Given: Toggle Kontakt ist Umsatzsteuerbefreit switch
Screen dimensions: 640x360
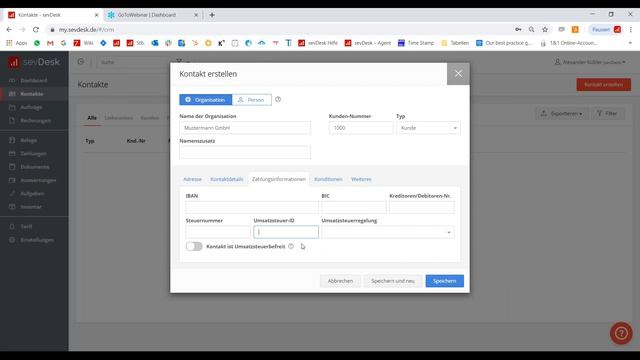Looking at the screenshot, I should tap(194, 246).
